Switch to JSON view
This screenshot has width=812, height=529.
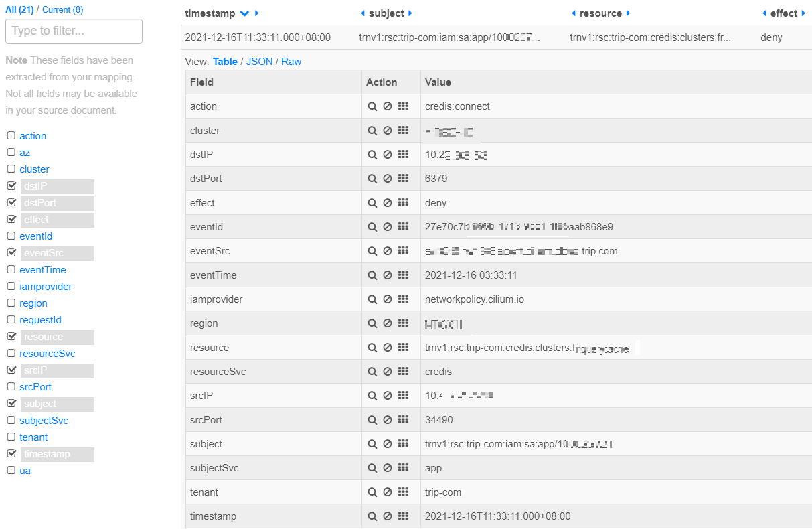point(259,62)
